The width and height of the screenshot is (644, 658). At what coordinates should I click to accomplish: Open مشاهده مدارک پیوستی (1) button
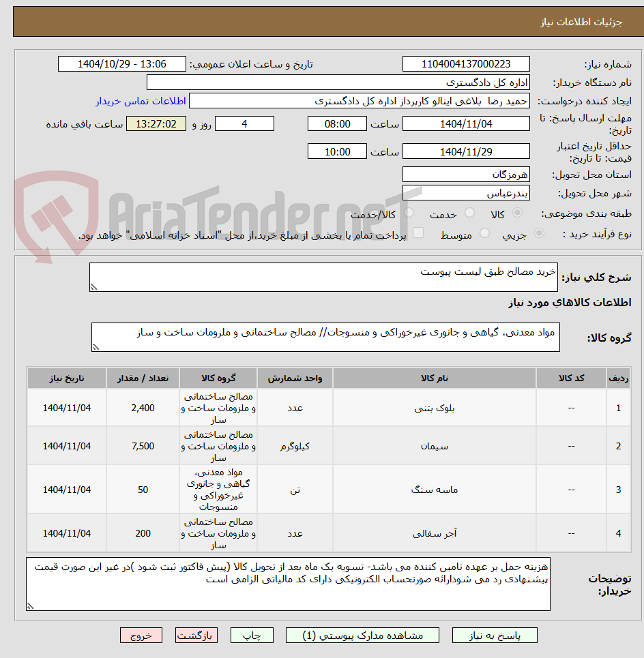pyautogui.click(x=362, y=635)
